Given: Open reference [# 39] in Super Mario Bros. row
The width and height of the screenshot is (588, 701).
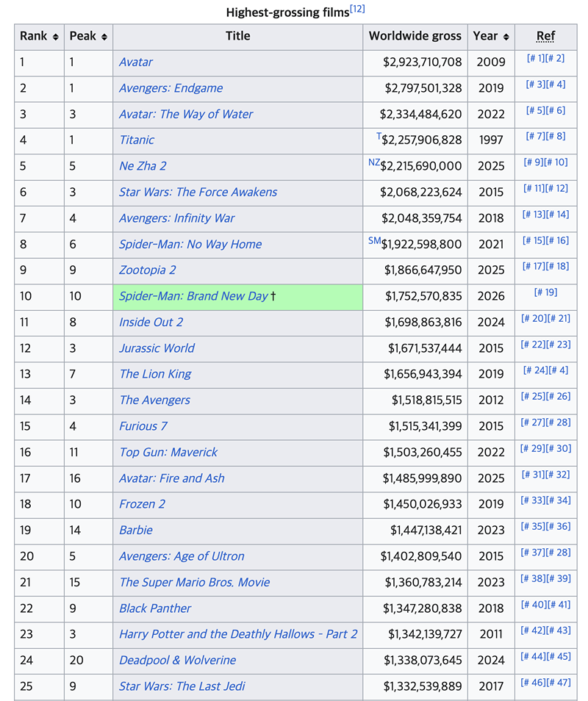Looking at the screenshot, I should point(559,578).
